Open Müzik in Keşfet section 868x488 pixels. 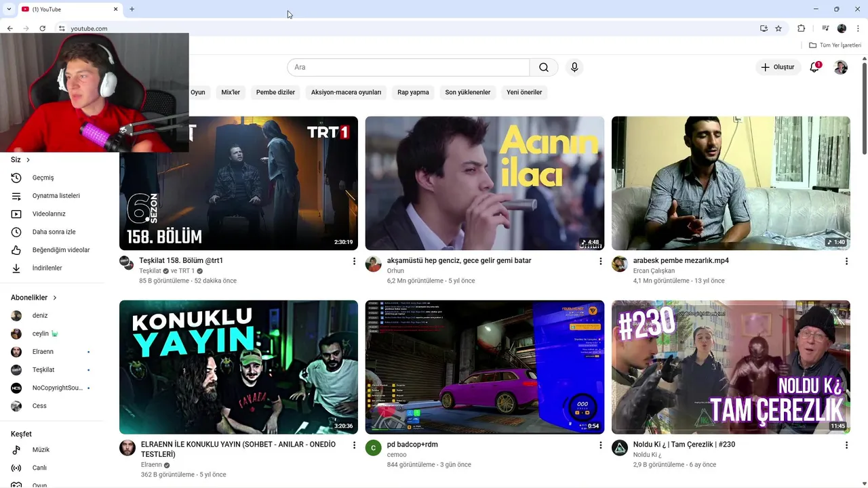tap(52, 449)
